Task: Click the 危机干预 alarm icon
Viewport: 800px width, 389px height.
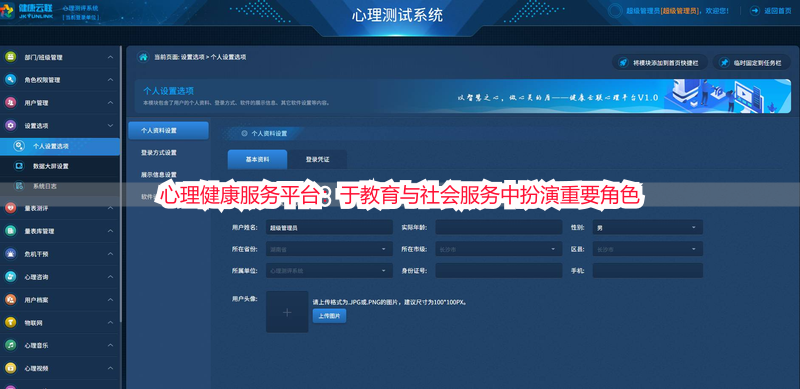Action: [x=10, y=254]
